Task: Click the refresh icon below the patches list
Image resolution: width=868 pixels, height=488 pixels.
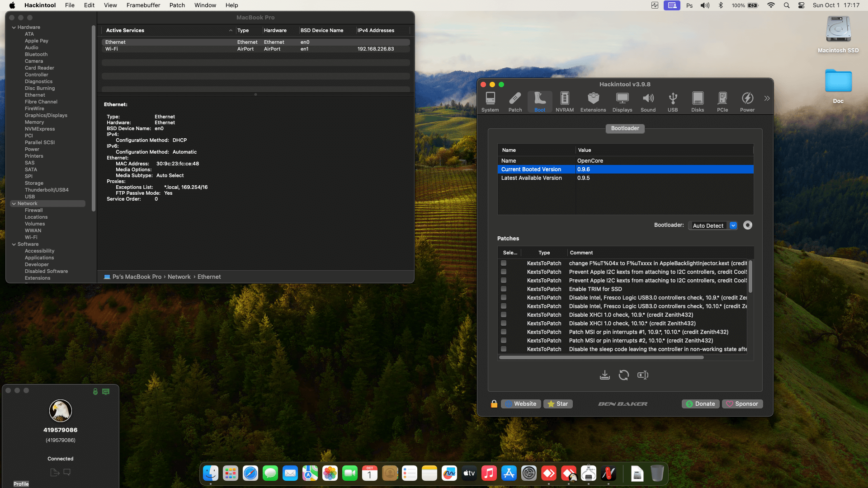Action: [624, 375]
